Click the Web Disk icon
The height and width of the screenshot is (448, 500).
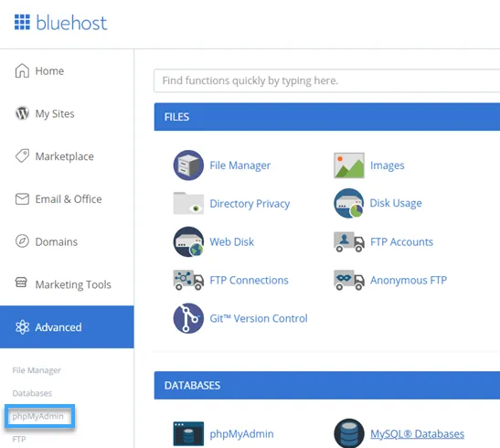click(188, 241)
